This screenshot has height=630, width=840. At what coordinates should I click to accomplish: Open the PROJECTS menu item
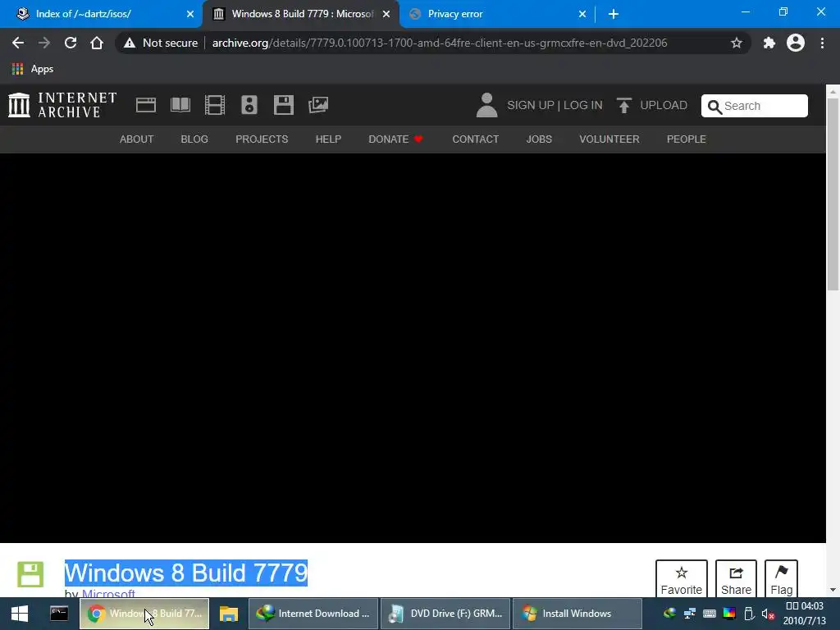pos(262,139)
